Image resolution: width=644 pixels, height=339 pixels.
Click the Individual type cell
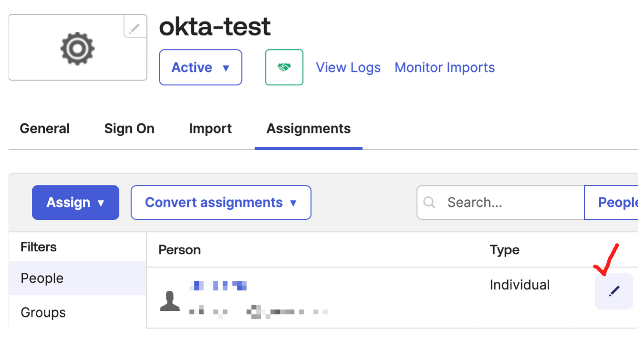pos(520,285)
